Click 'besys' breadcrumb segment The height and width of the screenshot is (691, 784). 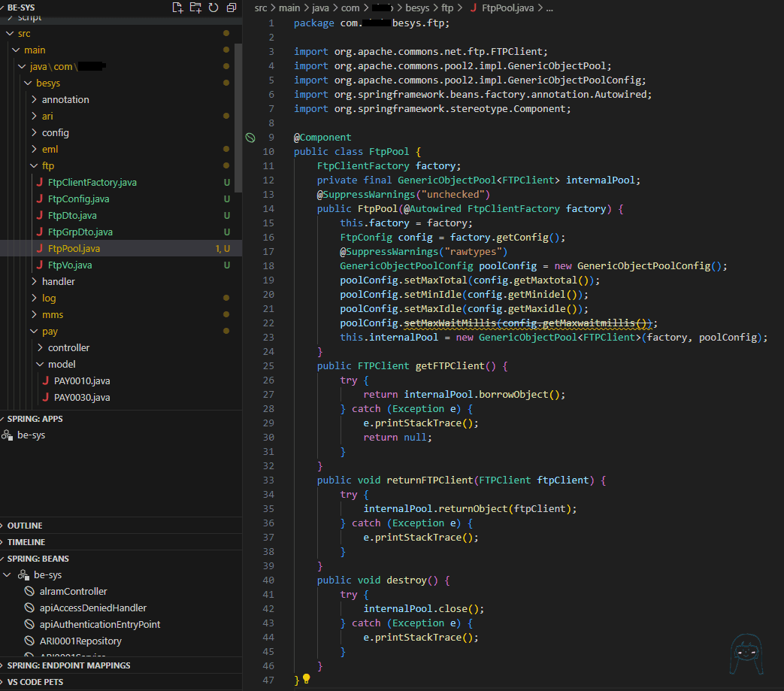click(417, 8)
